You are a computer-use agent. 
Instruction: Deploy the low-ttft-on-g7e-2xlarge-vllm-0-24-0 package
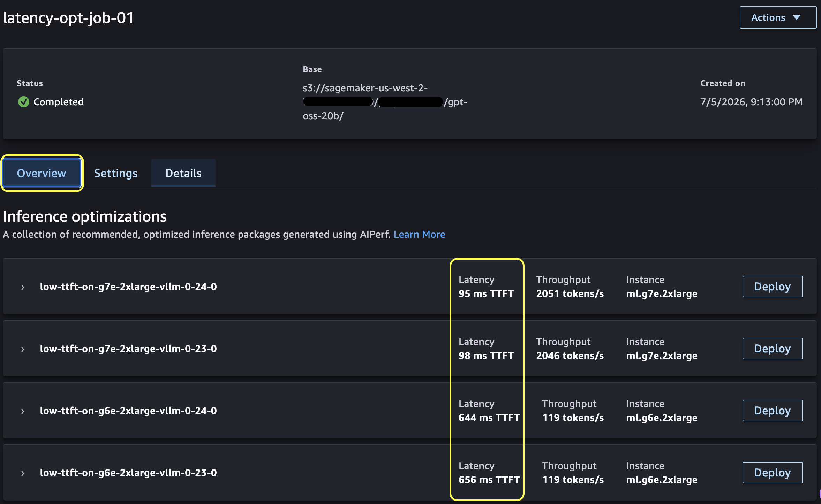[773, 287]
